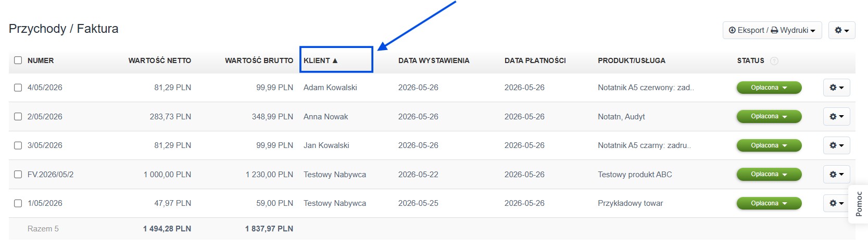Open the Eksport / Wydruki dropdown
This screenshot has height=246, width=868.
click(772, 30)
